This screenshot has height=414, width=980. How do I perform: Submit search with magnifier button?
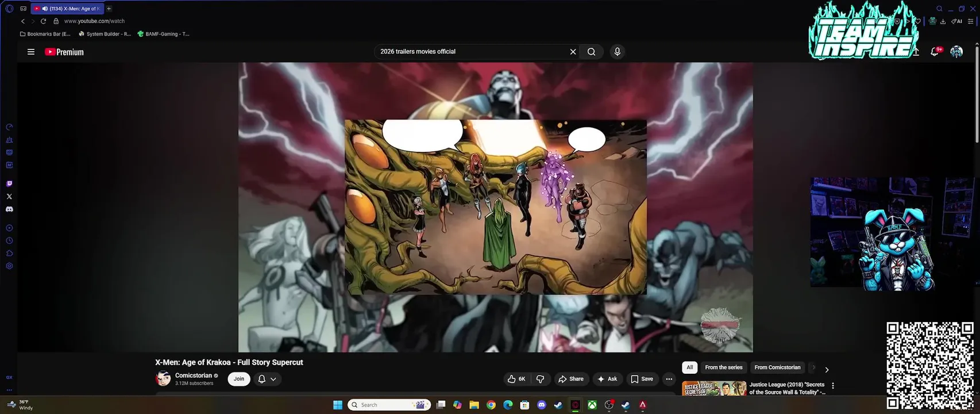[591, 52]
